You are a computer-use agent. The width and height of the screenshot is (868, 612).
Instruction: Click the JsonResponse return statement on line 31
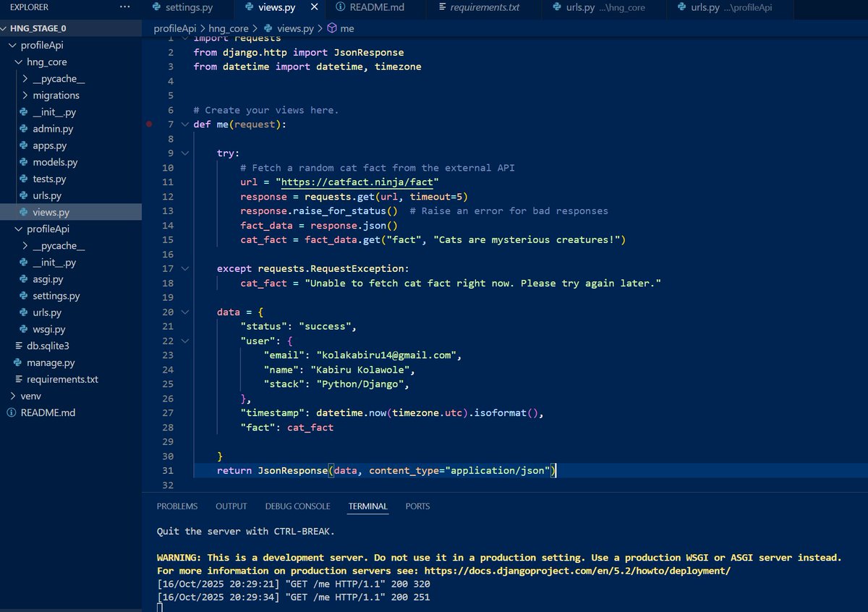[387, 471]
